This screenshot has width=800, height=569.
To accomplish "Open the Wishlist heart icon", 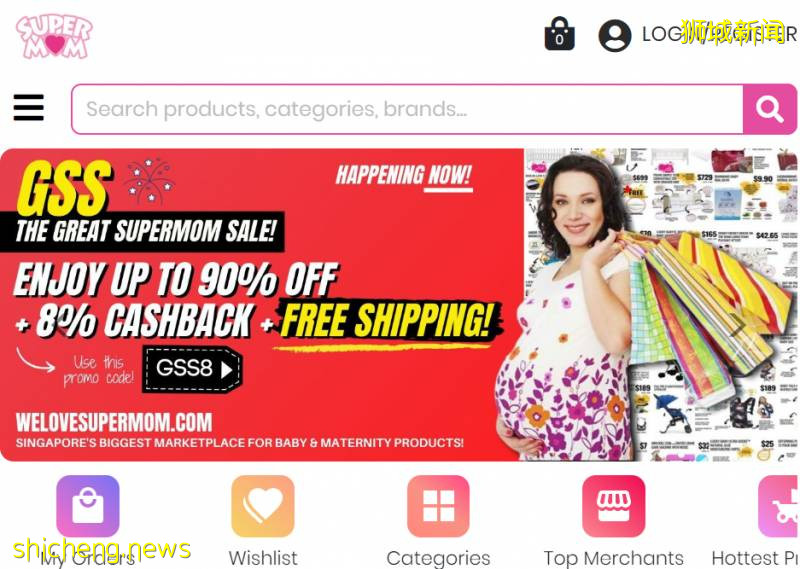I will tap(263, 506).
